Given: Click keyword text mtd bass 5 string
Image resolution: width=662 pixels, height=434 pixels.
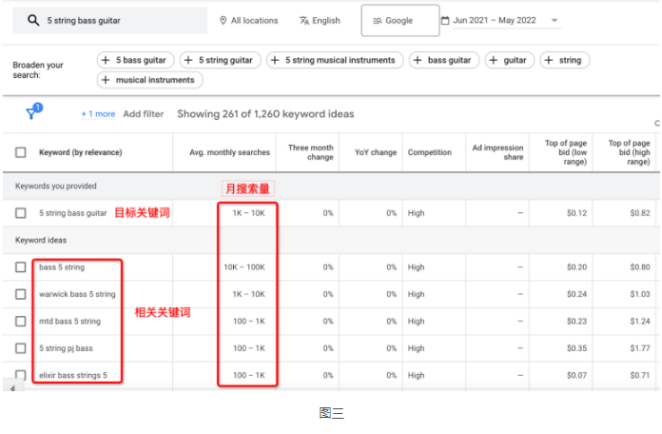Looking at the screenshot, I should (70, 321).
